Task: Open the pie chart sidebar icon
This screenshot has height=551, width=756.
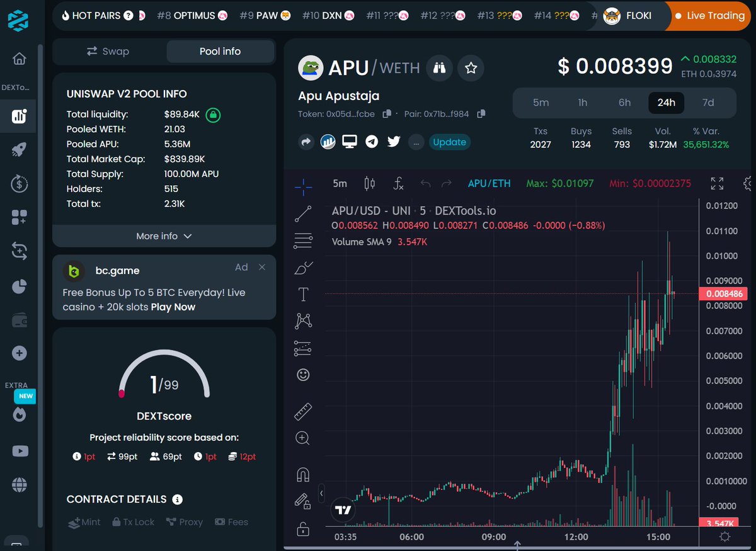Action: click(19, 287)
